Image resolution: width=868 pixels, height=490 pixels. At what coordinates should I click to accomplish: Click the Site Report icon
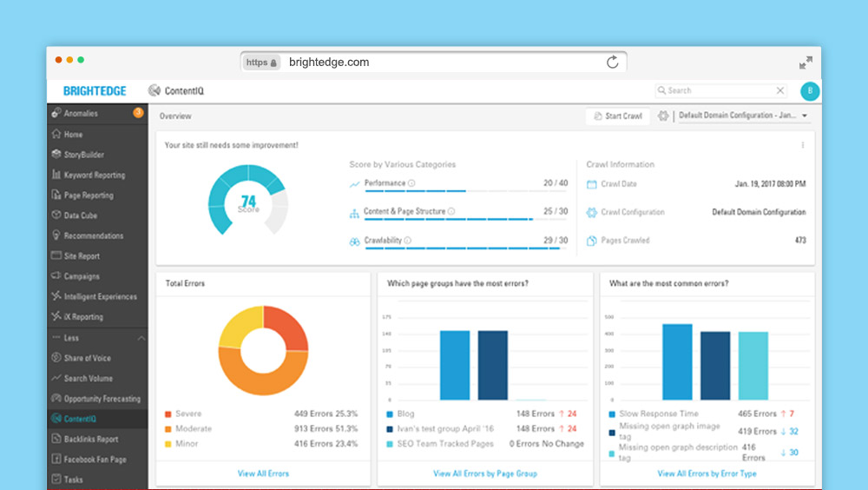[56, 255]
